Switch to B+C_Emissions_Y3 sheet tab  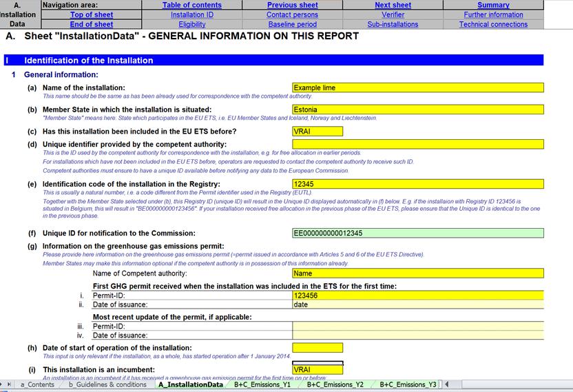tap(408, 384)
